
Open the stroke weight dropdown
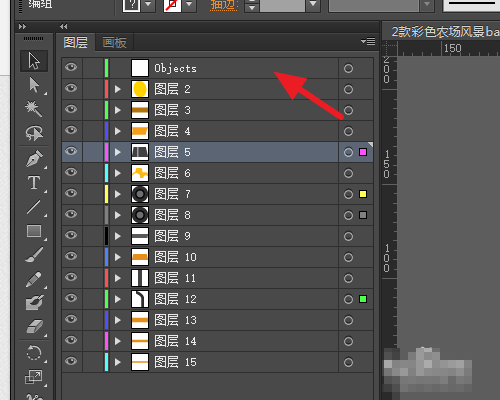coord(313,5)
